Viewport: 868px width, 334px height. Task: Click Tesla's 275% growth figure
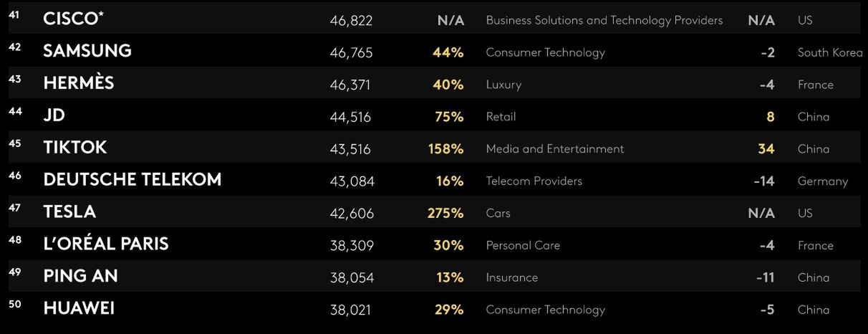tap(445, 213)
